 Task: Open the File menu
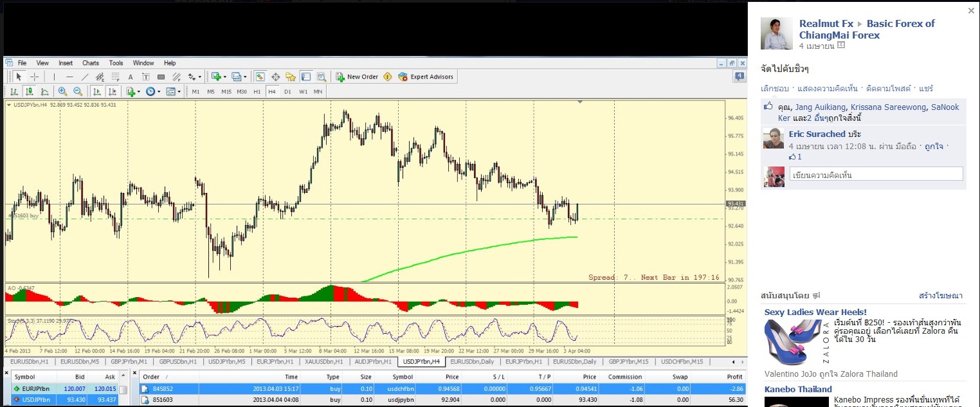click(x=22, y=63)
